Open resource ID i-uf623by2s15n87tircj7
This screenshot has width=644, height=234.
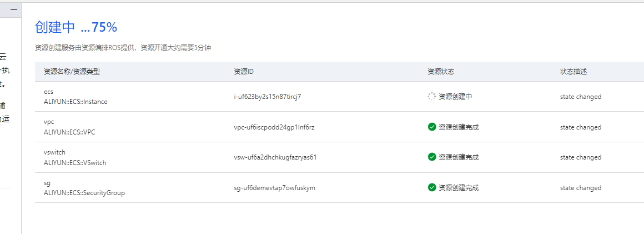pos(268,97)
